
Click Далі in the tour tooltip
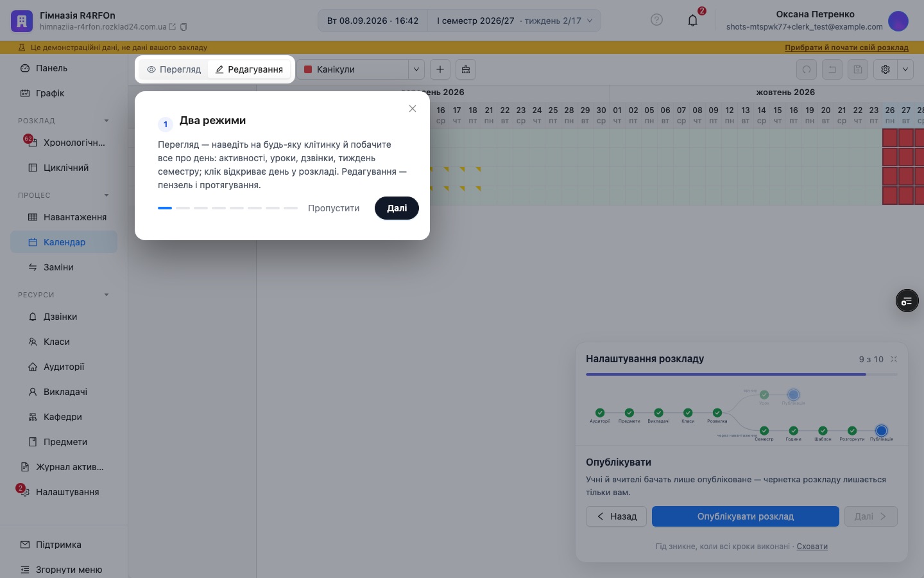pyautogui.click(x=397, y=208)
